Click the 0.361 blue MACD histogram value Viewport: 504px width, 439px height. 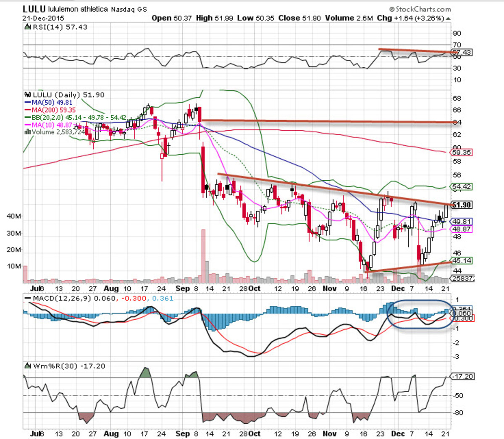tap(162, 298)
